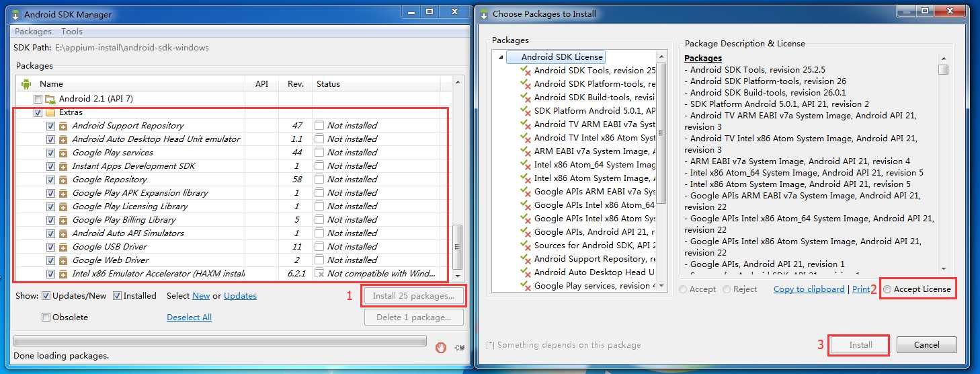
Task: Toggle the Installed show checkbox
Action: (x=117, y=296)
